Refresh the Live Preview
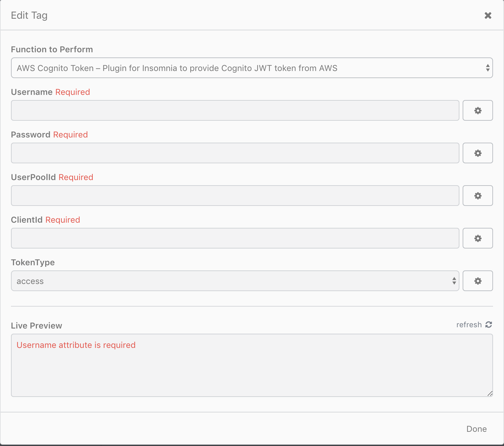This screenshot has width=504, height=446. click(474, 325)
